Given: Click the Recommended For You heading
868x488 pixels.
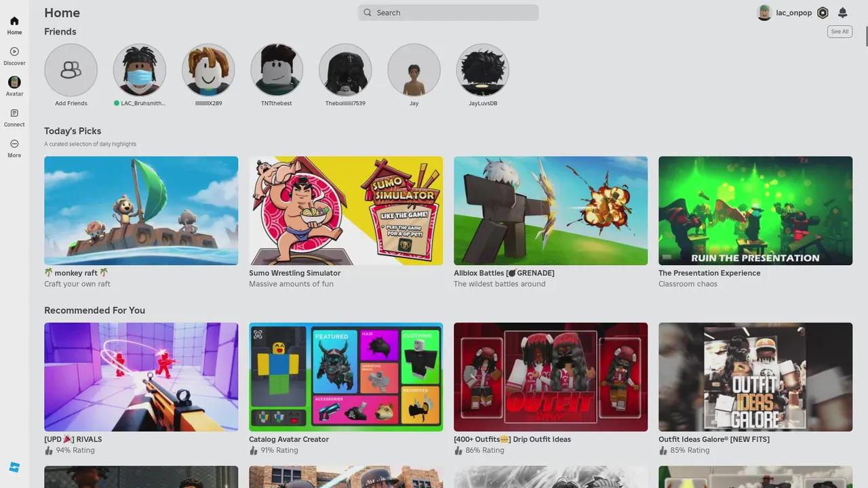Looking at the screenshot, I should point(94,310).
